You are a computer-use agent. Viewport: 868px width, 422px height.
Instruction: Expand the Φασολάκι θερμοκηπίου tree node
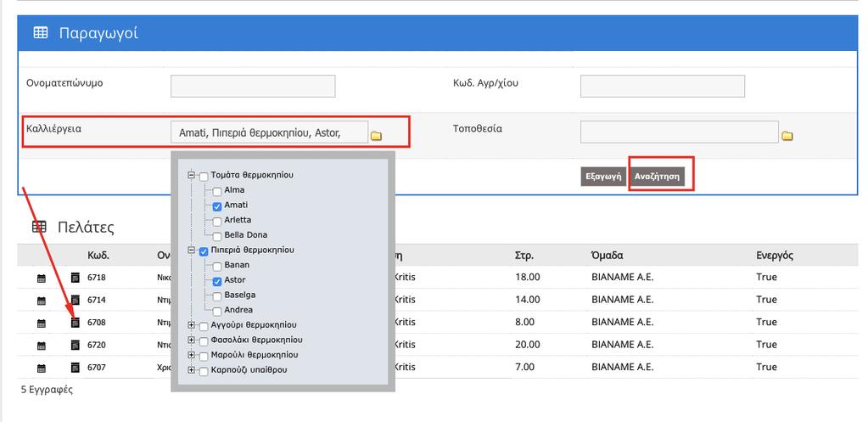192,340
